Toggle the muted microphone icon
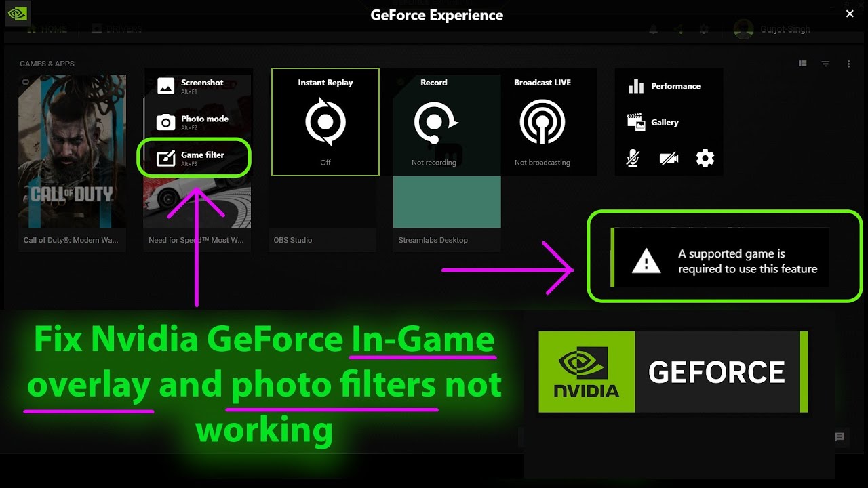Image resolution: width=868 pixels, height=488 pixels. [x=633, y=159]
